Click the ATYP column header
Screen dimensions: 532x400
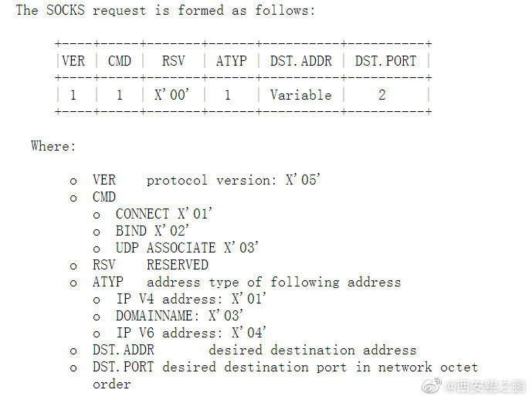[232, 61]
